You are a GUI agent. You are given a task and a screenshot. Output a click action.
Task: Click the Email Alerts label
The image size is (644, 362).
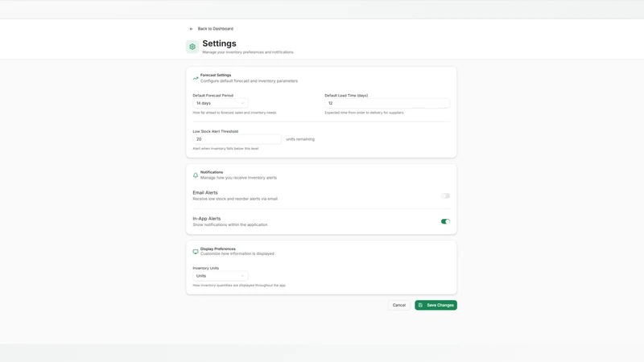(205, 192)
